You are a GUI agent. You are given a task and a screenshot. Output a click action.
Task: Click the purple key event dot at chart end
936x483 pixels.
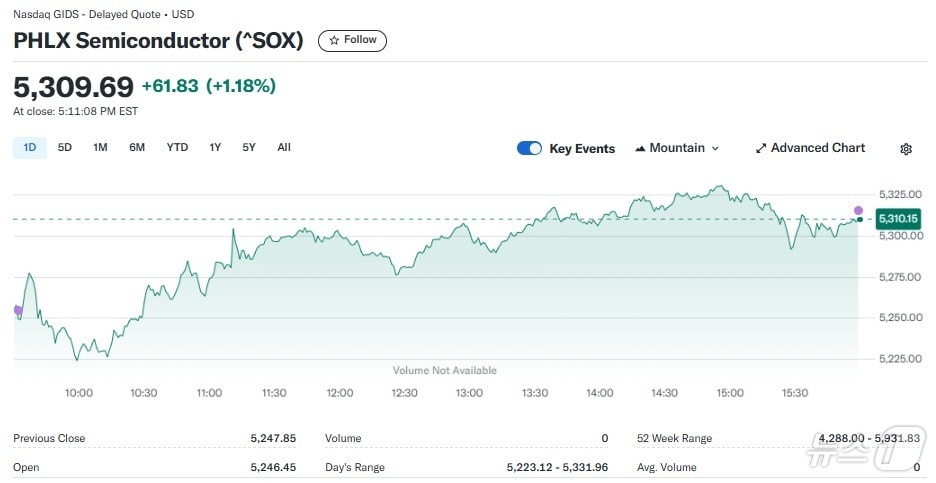858,210
